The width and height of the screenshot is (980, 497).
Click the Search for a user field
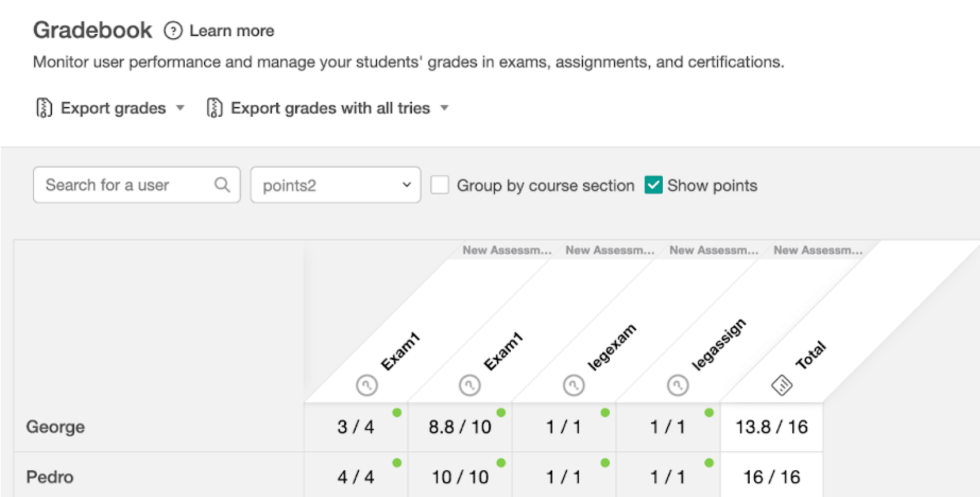124,185
